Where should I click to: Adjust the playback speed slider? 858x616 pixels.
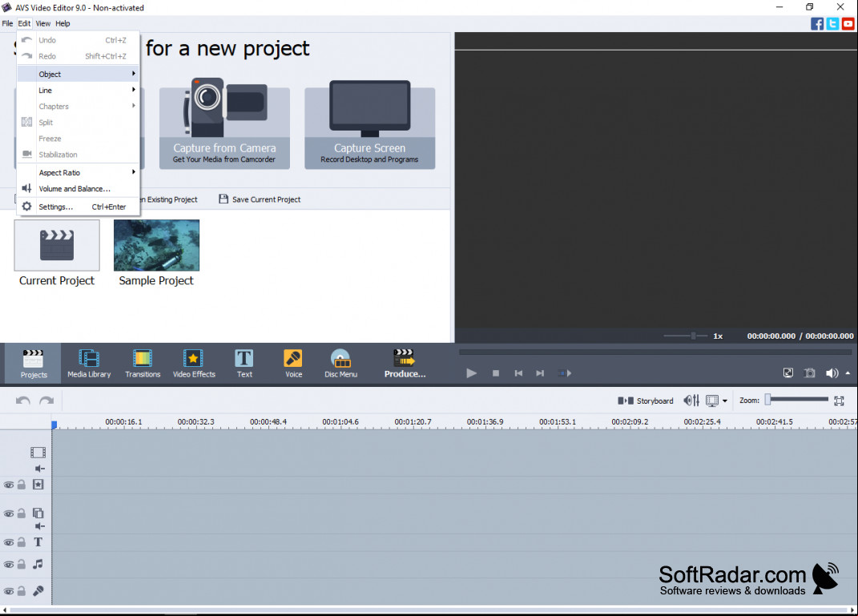point(685,336)
